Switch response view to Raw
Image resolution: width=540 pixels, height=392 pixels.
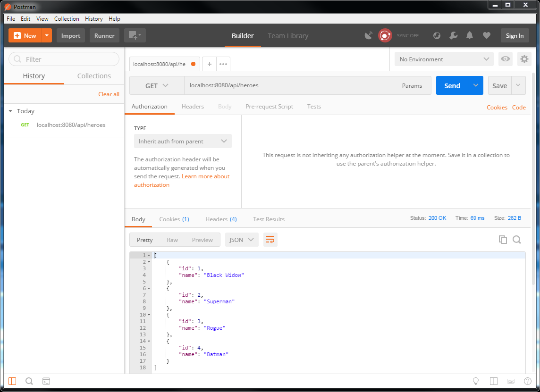point(172,240)
